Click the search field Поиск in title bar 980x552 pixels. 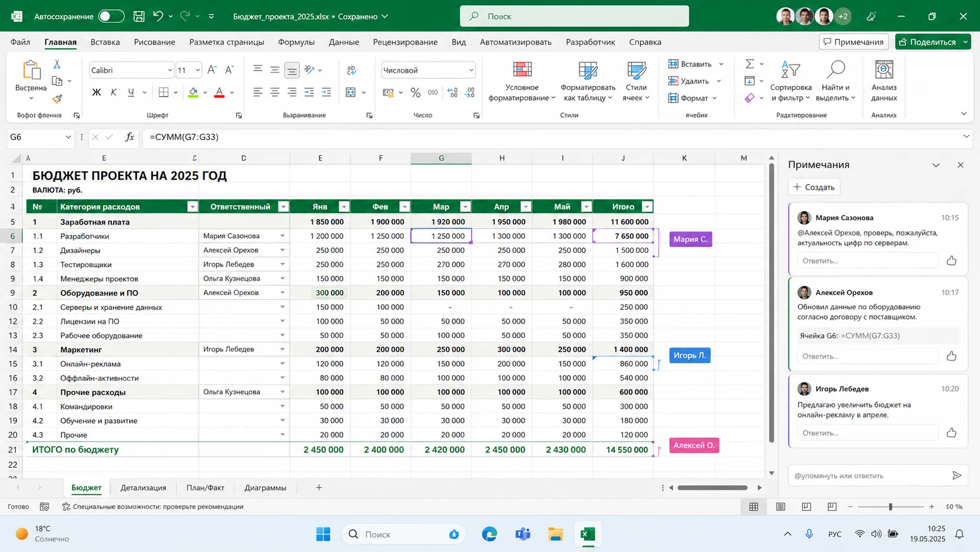(x=574, y=16)
